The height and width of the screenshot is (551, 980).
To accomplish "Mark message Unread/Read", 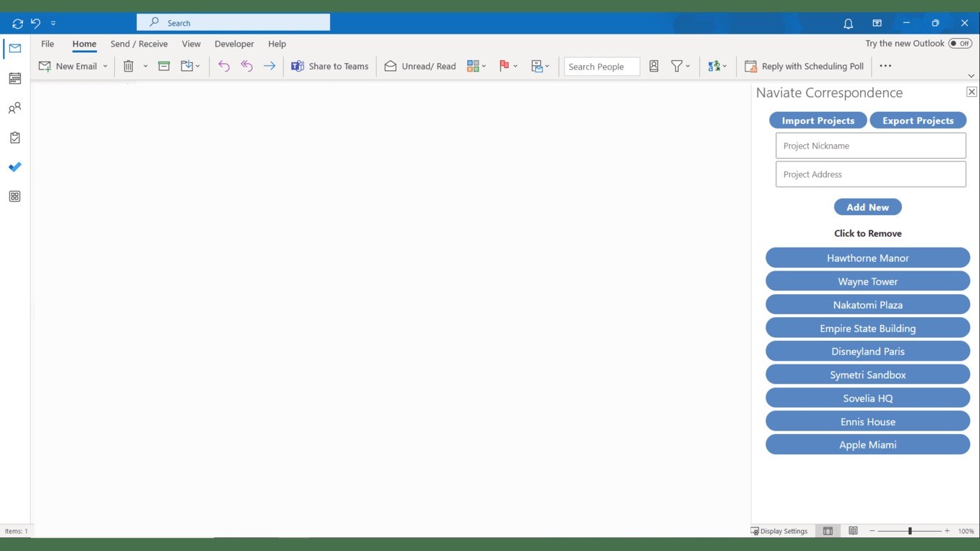I will tap(420, 66).
